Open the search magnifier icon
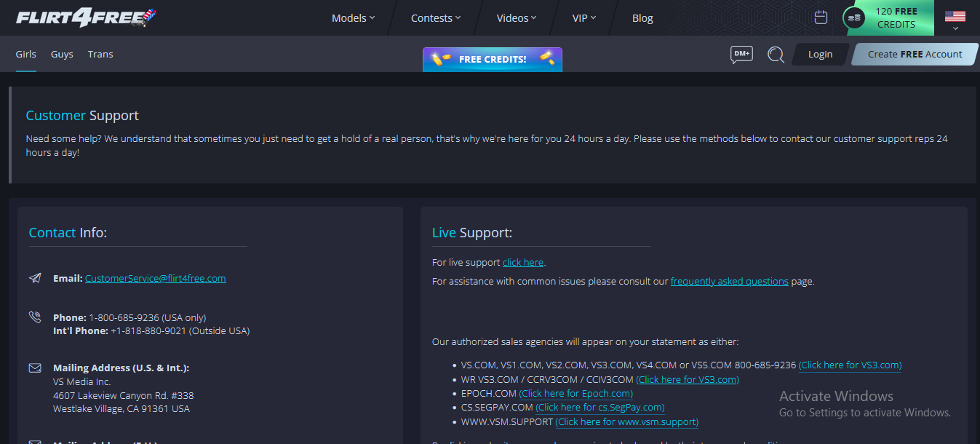The image size is (980, 444). [776, 55]
